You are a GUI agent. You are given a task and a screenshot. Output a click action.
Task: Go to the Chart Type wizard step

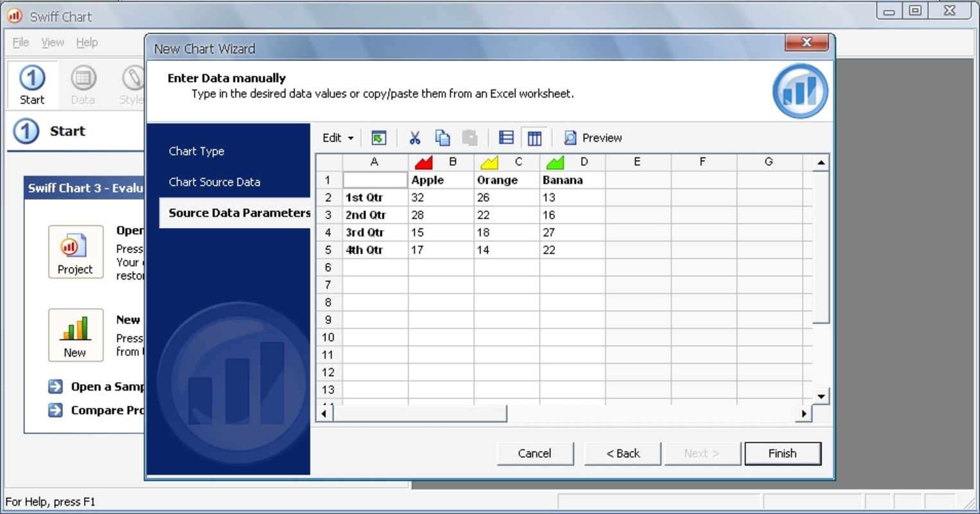click(x=197, y=151)
